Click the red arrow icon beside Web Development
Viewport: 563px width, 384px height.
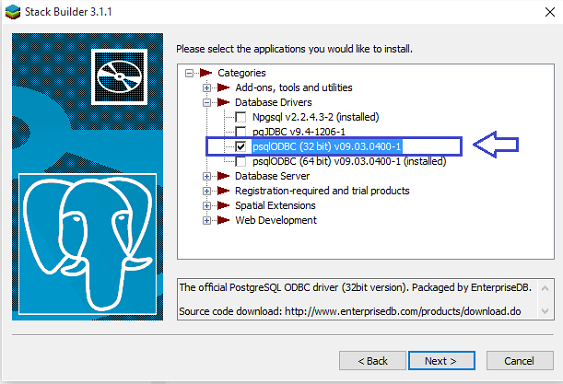223,220
